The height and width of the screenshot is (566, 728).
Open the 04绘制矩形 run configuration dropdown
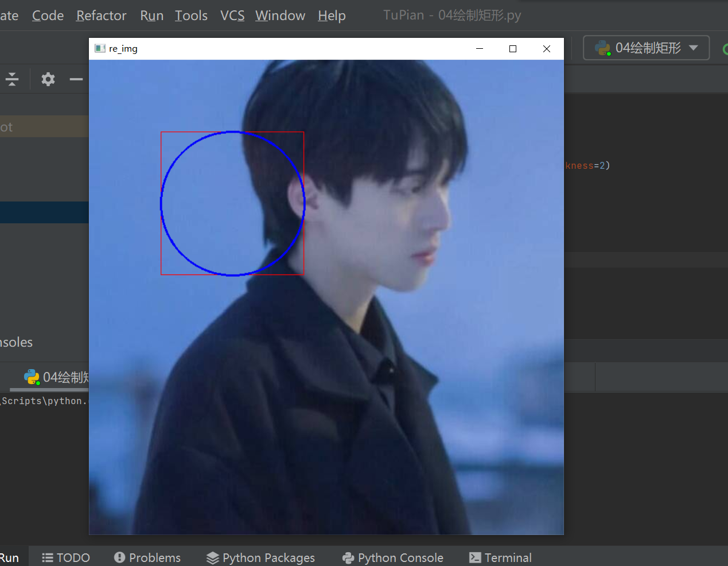647,48
